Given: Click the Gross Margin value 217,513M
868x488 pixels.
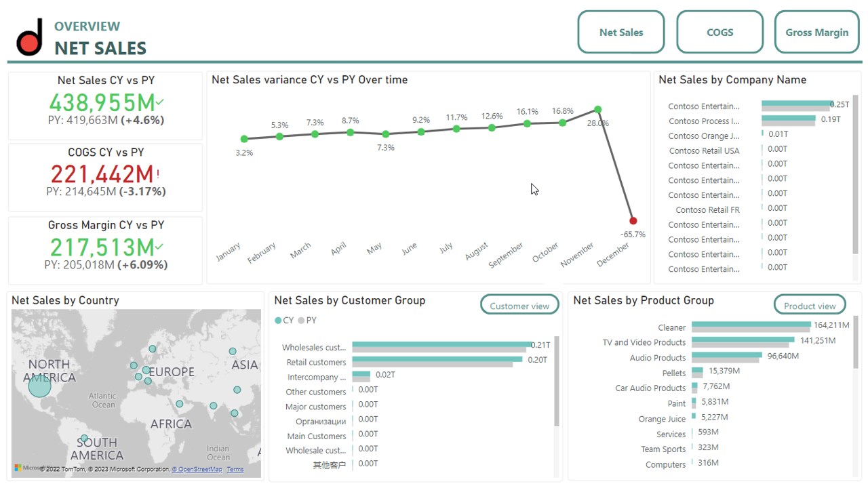Looking at the screenshot, I should click(x=102, y=247).
